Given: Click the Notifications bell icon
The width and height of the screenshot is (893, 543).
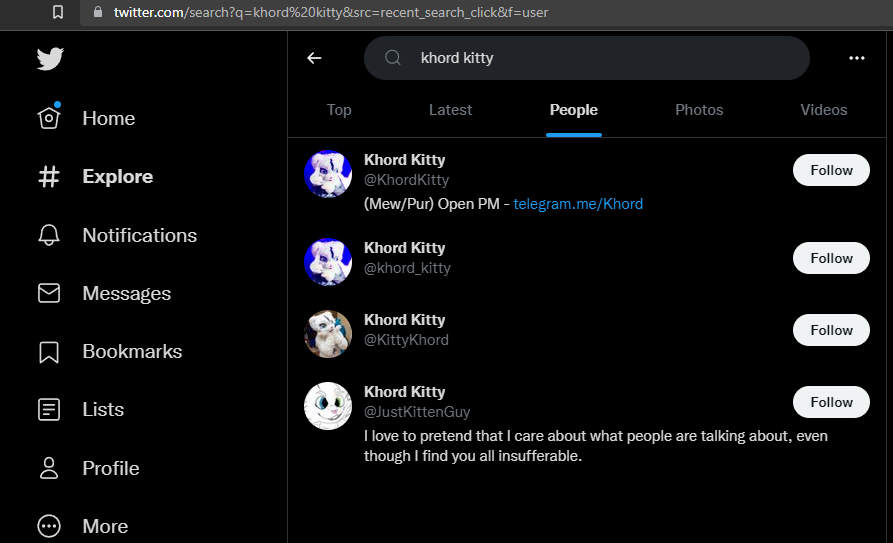Looking at the screenshot, I should (x=49, y=235).
